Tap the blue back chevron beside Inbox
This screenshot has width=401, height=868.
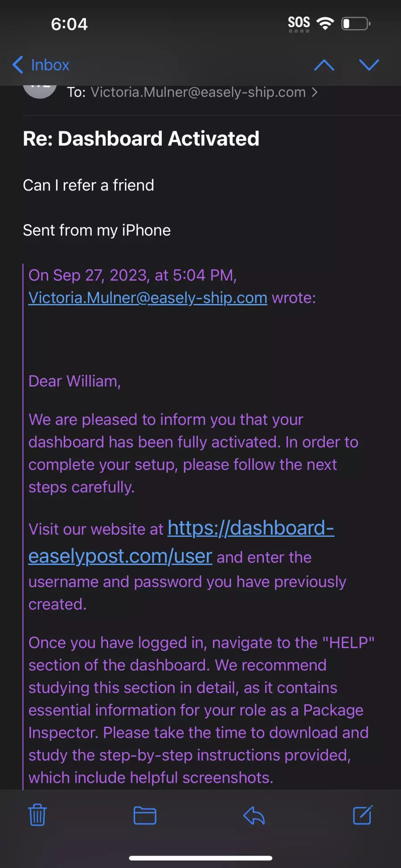pos(18,65)
